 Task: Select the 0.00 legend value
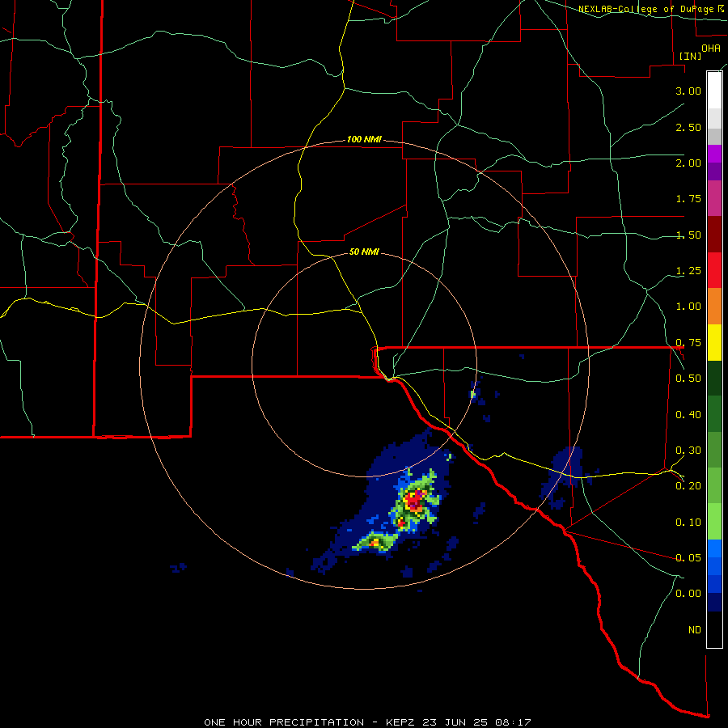click(688, 594)
